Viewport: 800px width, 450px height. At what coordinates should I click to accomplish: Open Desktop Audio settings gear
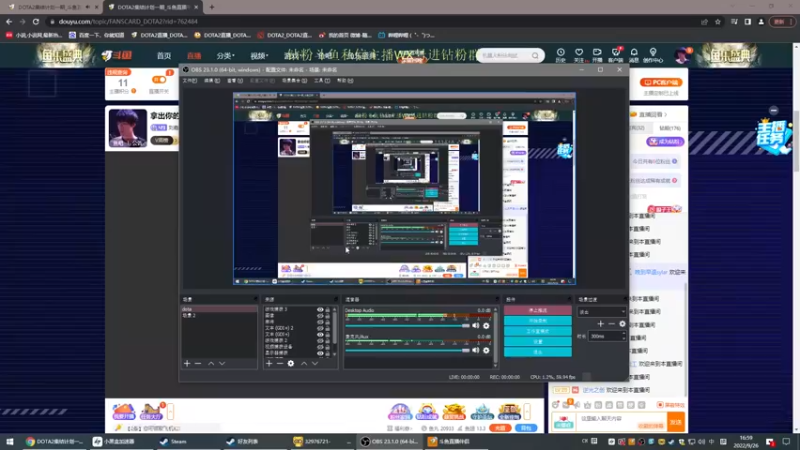click(486, 326)
